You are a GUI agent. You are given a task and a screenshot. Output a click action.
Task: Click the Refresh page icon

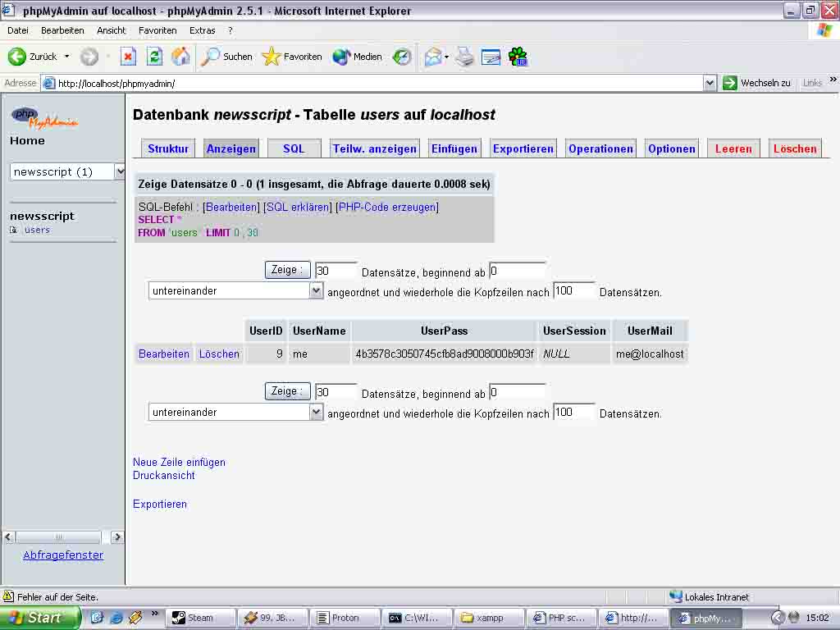[154, 57]
